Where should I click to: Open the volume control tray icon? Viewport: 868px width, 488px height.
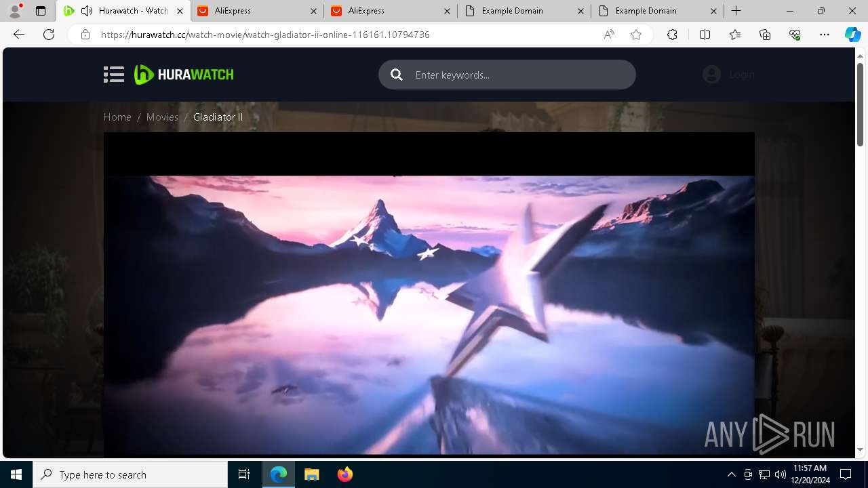pos(781,474)
